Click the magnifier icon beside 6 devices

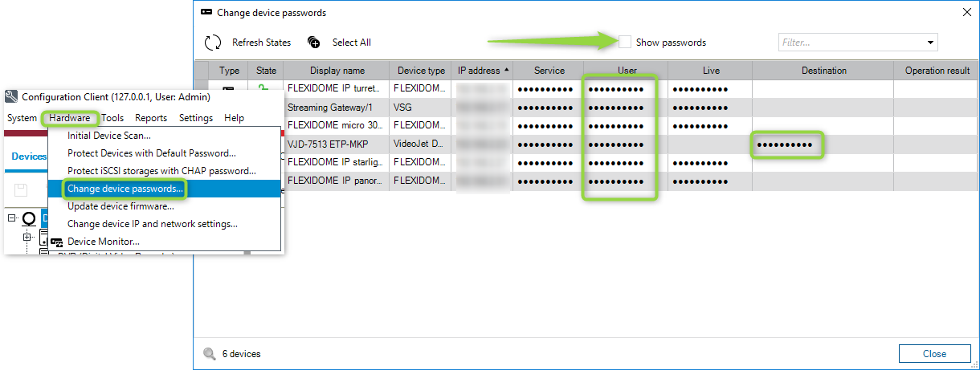click(210, 353)
